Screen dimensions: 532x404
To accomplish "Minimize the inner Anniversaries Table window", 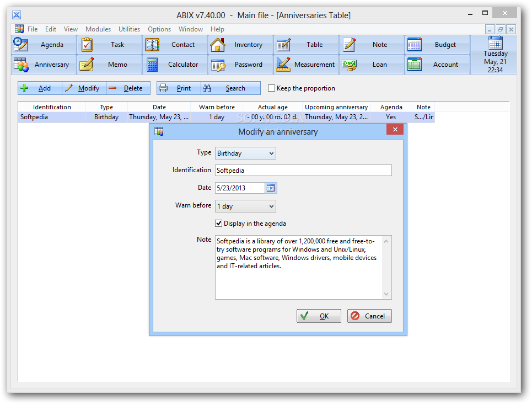I will tap(490, 30).
